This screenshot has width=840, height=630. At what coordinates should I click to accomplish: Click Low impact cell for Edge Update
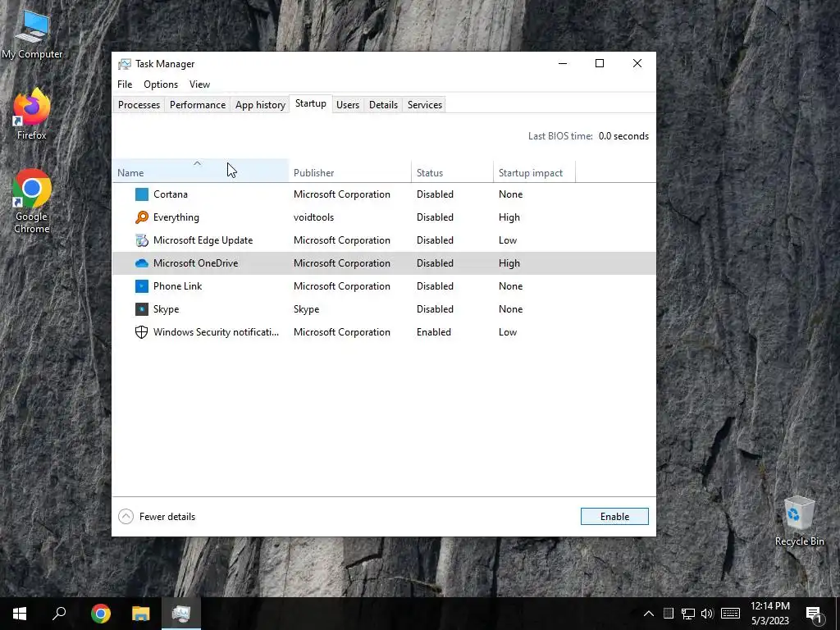(x=508, y=240)
